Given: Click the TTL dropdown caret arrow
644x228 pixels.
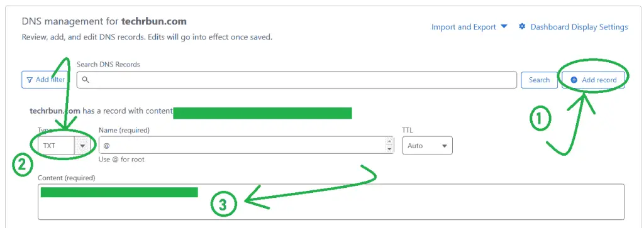Looking at the screenshot, I should tap(444, 146).
